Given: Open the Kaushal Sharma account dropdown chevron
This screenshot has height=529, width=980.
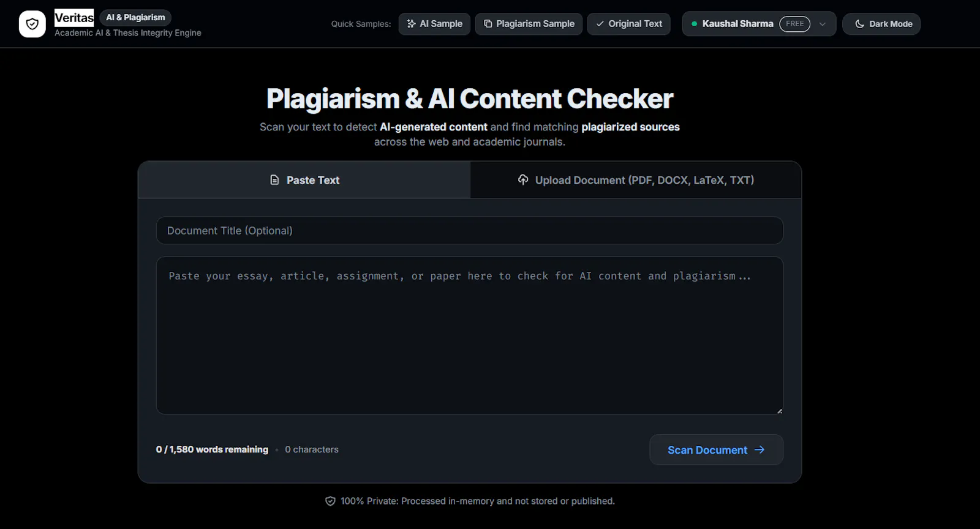Looking at the screenshot, I should [823, 24].
